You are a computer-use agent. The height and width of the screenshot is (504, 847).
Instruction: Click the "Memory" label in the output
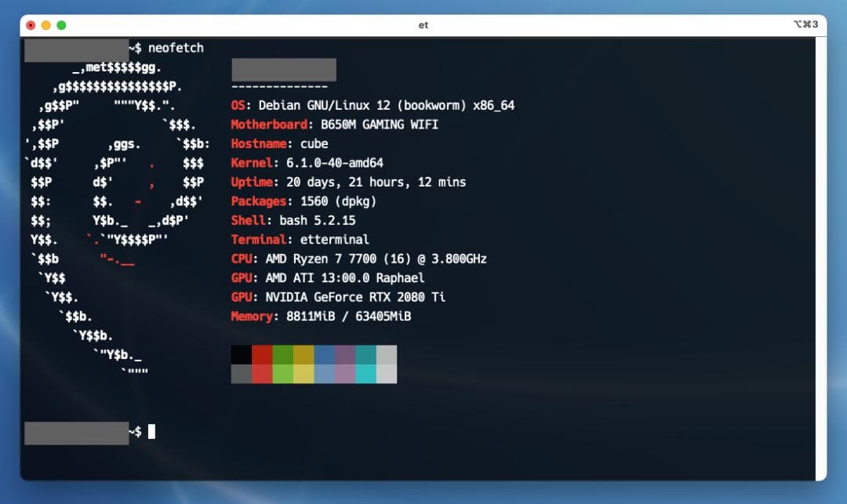click(252, 317)
